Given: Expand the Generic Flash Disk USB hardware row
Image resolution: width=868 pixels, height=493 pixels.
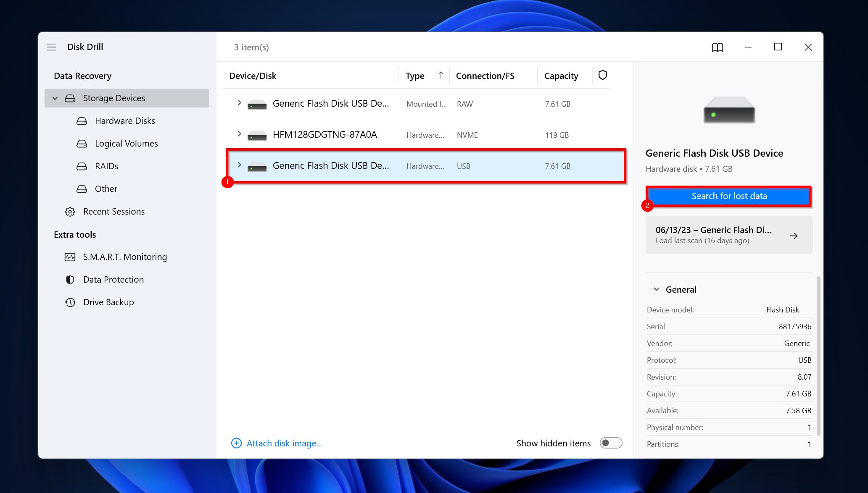Looking at the screenshot, I should point(238,165).
